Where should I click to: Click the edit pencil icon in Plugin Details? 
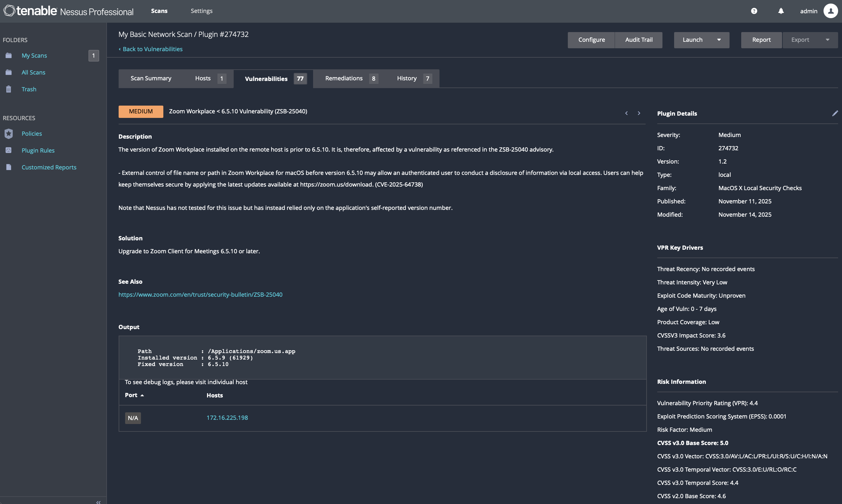point(835,113)
